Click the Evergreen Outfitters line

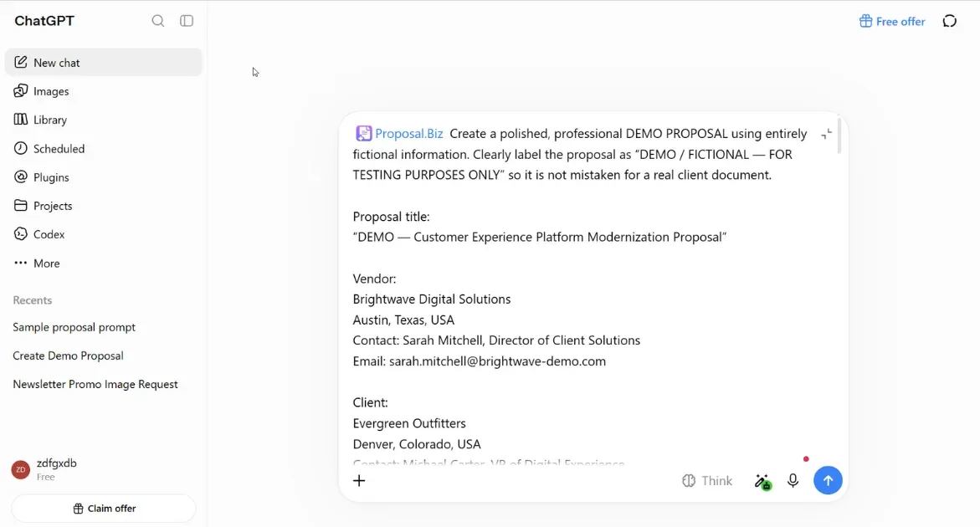click(x=409, y=423)
